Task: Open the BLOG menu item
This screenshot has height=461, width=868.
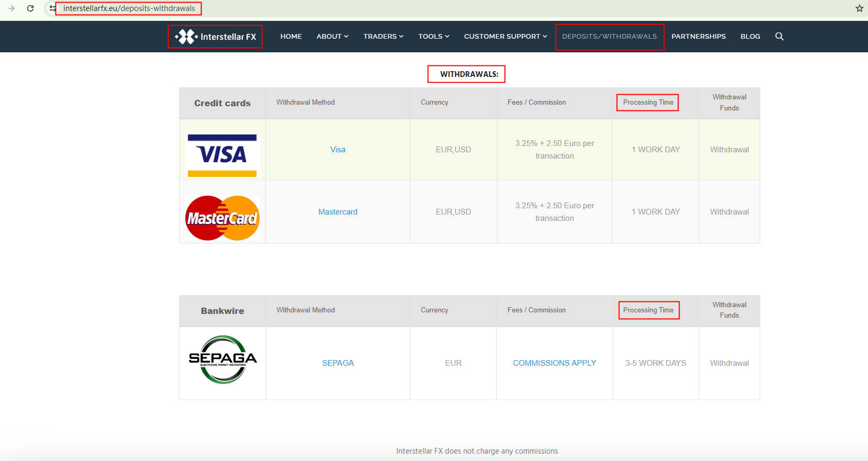Action: click(750, 36)
